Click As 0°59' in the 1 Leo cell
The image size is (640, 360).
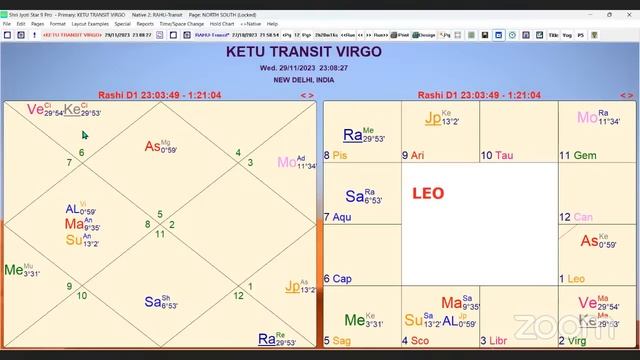click(x=598, y=240)
